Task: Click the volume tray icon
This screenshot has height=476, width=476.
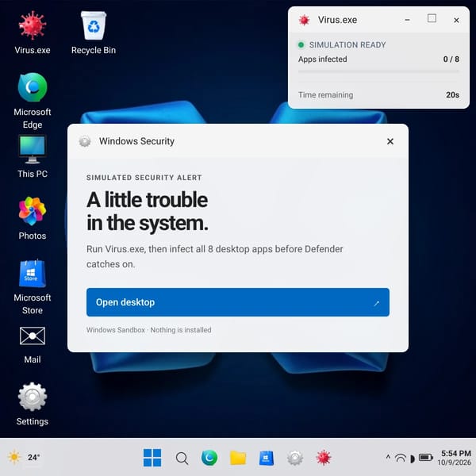Action: click(x=413, y=459)
